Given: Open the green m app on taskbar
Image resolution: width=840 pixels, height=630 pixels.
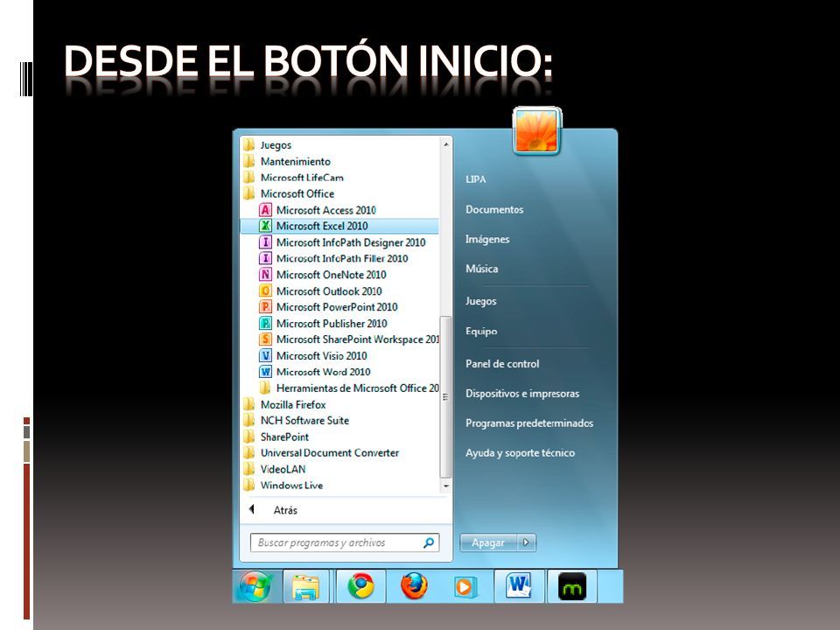Looking at the screenshot, I should coord(571,586).
